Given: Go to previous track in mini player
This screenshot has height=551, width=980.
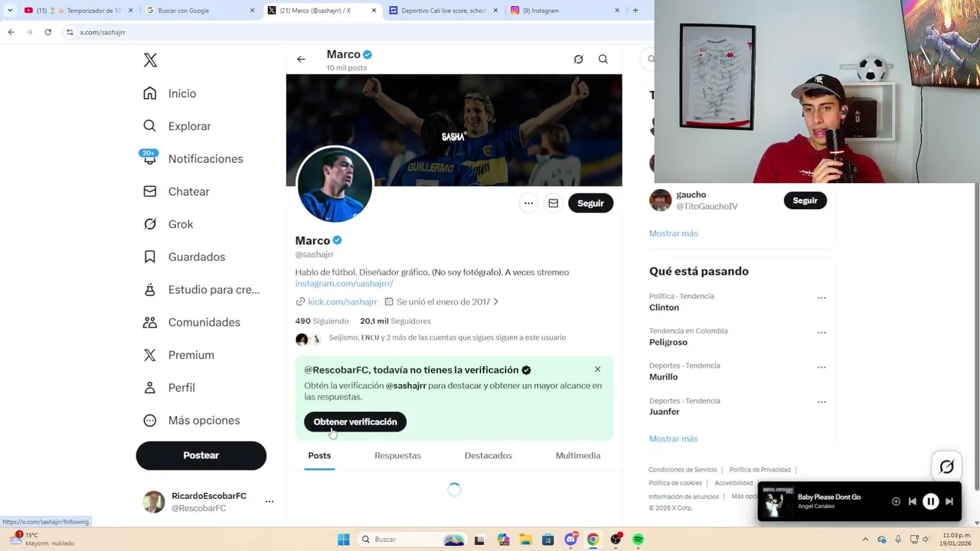Looking at the screenshot, I should coord(912,502).
